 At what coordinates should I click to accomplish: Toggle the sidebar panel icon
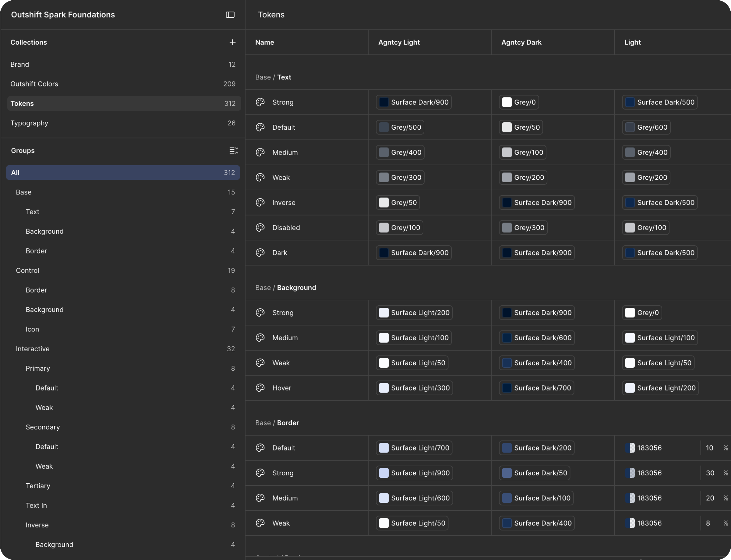[x=230, y=15]
